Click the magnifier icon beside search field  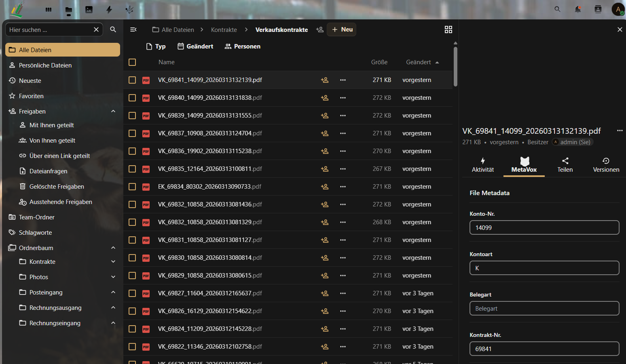(113, 29)
